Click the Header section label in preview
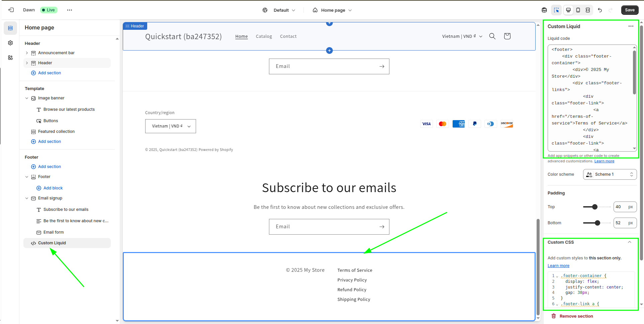This screenshot has height=324, width=644. click(135, 26)
